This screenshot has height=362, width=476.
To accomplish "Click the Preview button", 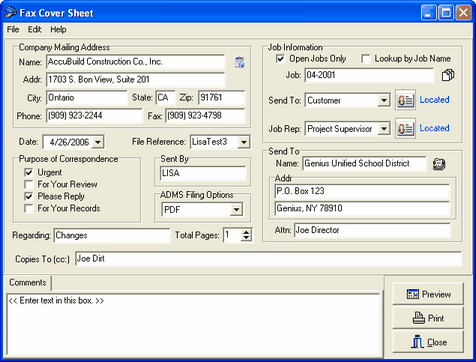I will pyautogui.click(x=428, y=294).
